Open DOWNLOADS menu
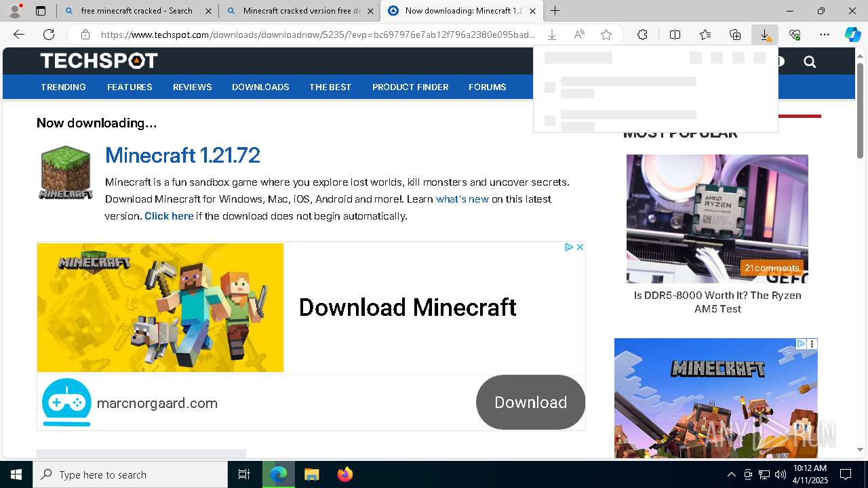This screenshot has width=868, height=488. [x=260, y=87]
